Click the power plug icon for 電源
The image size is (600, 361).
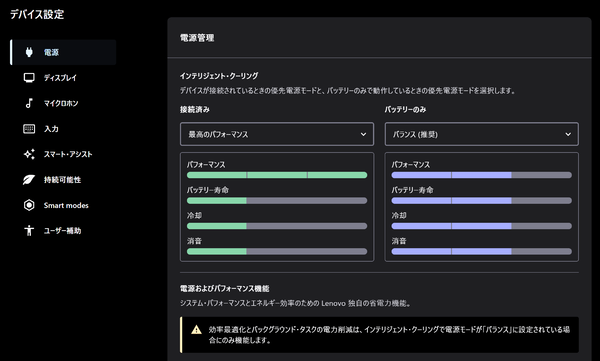click(x=29, y=52)
